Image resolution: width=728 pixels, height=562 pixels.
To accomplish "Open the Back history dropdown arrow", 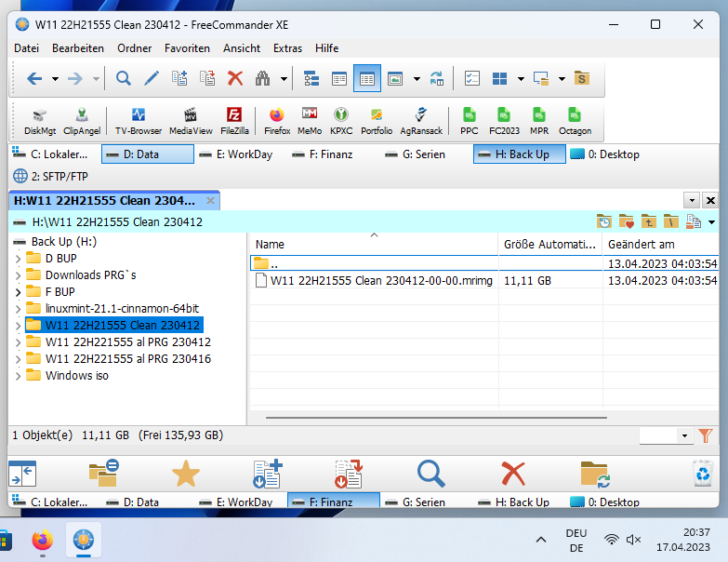I will 55,79.
